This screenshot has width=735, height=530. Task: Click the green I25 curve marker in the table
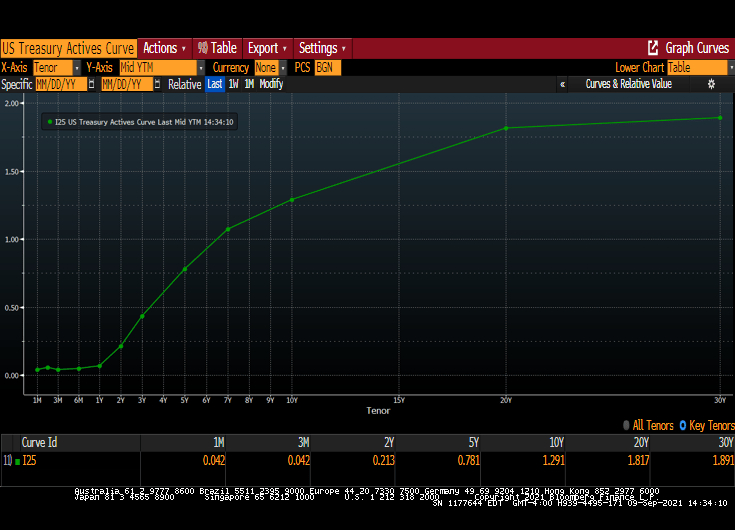[17, 463]
